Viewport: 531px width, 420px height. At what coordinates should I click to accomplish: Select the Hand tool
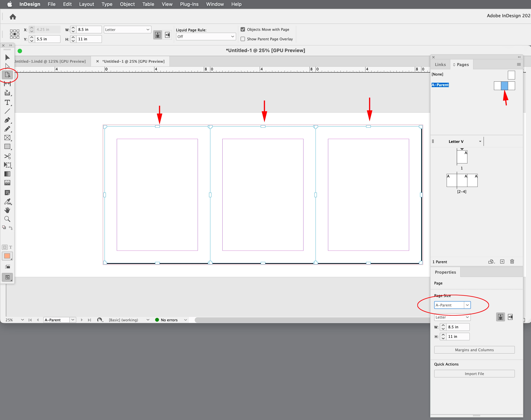(7, 210)
